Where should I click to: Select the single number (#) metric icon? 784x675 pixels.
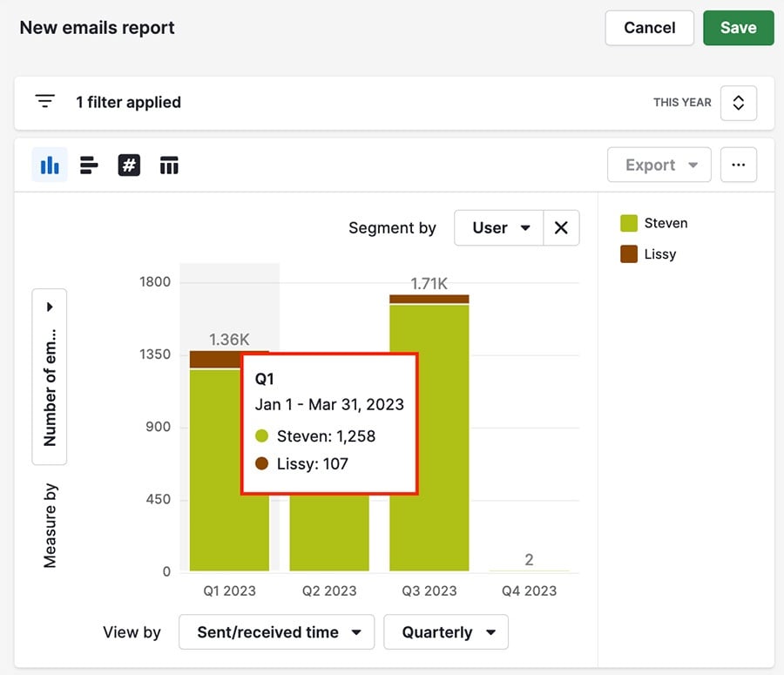(129, 165)
